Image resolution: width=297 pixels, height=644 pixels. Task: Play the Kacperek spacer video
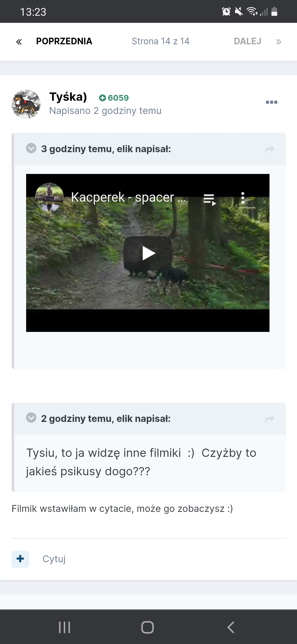coord(148,253)
